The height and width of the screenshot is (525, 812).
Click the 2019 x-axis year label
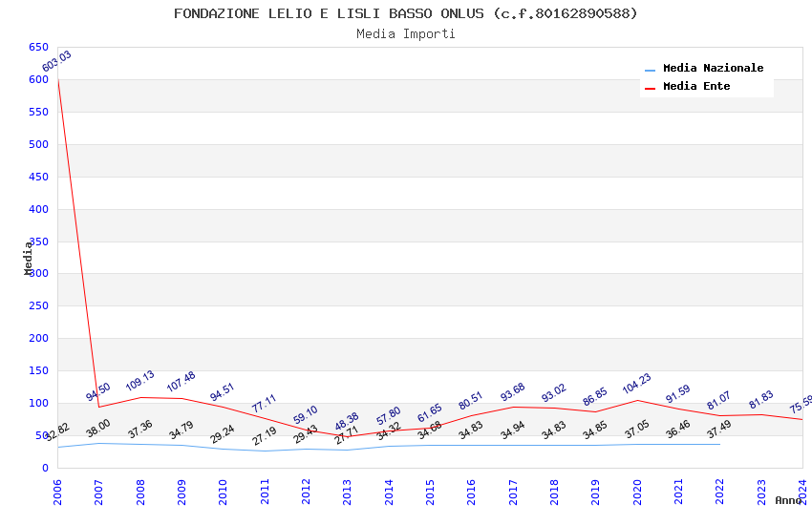click(x=595, y=493)
